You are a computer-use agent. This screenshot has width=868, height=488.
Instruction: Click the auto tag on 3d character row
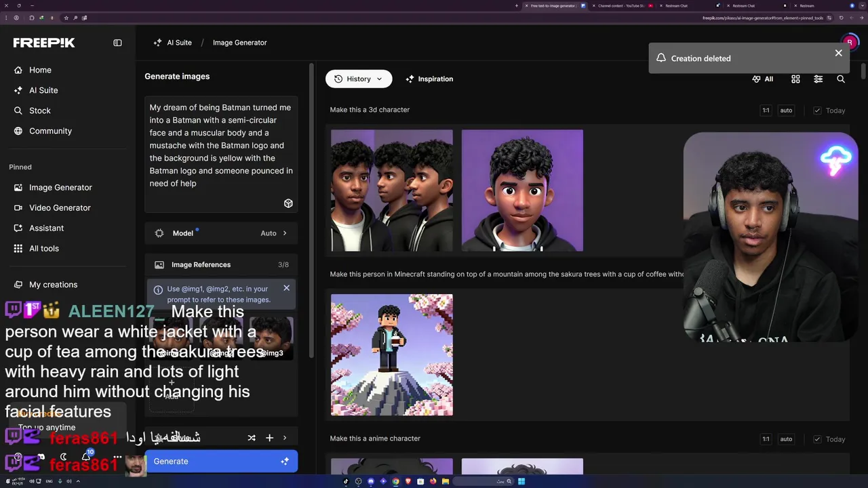[786, 110]
